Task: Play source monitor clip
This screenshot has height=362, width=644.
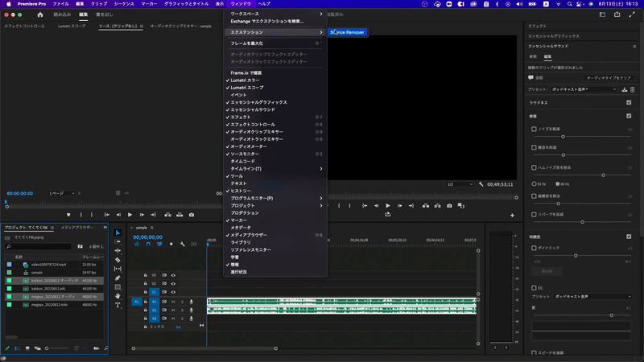Action: [x=130, y=215]
